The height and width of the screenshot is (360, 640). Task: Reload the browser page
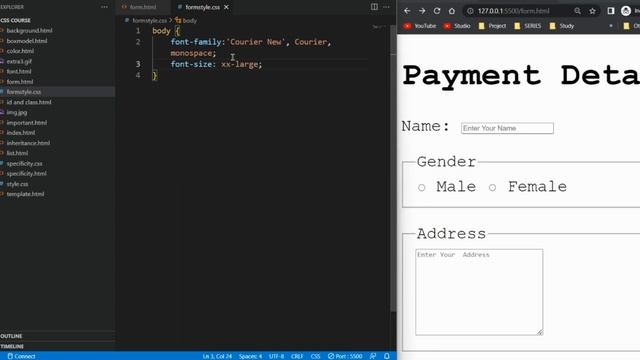tap(437, 11)
